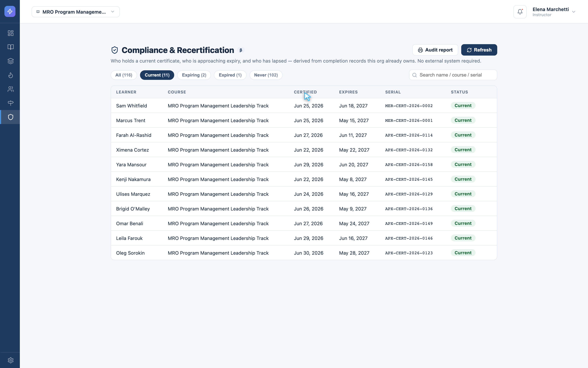The height and width of the screenshot is (368, 588).
Task: Select the Current (11) filter
Action: tap(157, 75)
